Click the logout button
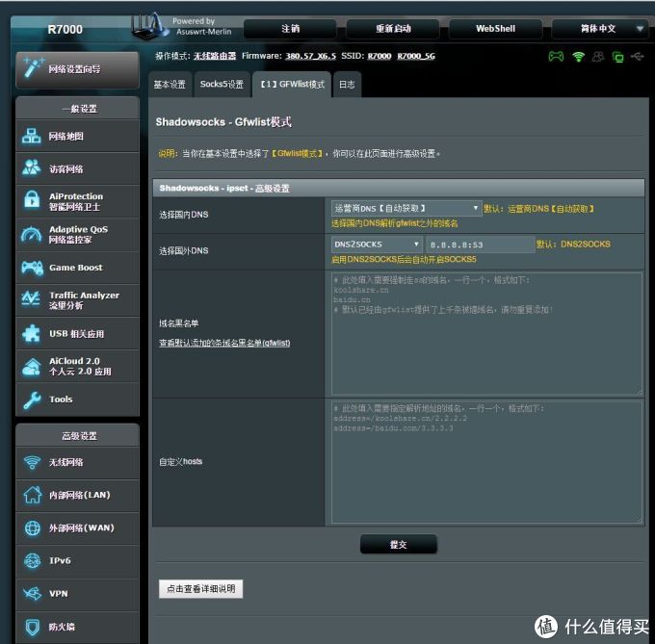655x644 pixels. click(290, 28)
